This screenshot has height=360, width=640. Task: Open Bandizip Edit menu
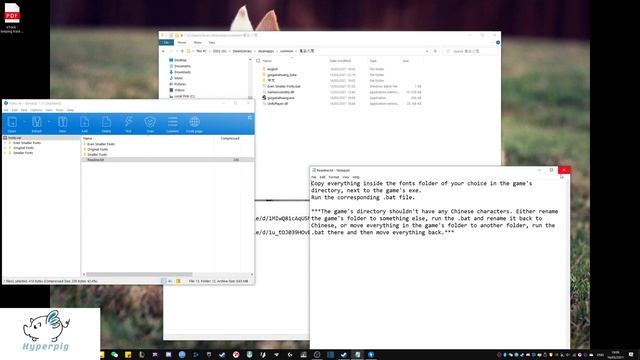15,110
